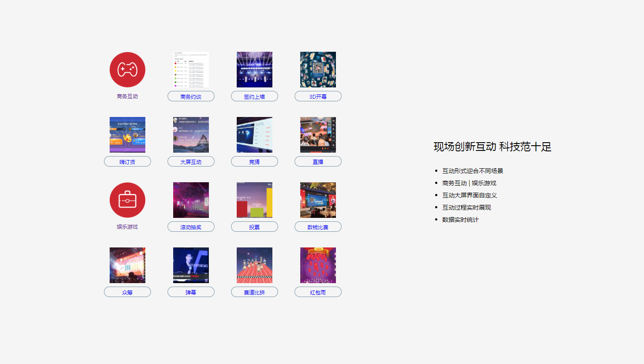
Task: Open the 商务约谈 thumbnail image
Action: [x=191, y=70]
